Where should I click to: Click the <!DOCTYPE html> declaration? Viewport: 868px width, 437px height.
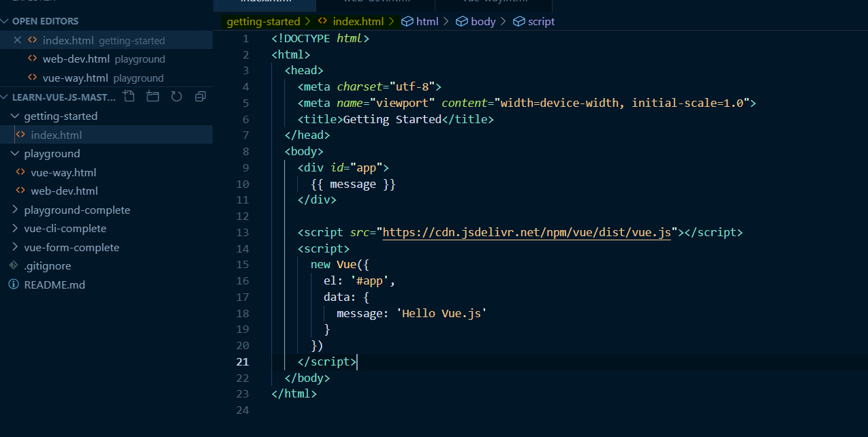320,38
